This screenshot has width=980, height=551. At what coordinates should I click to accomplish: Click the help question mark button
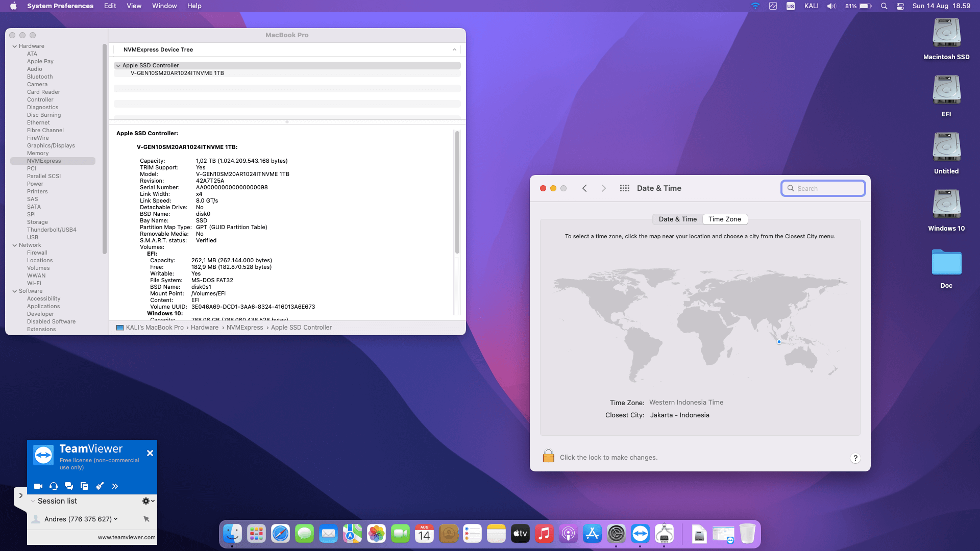click(x=855, y=458)
